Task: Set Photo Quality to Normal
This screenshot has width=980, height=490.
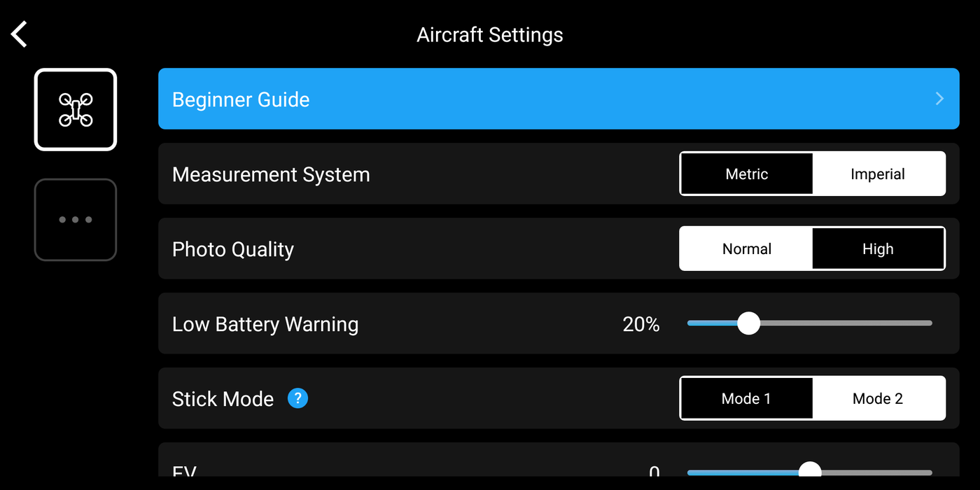Action: click(746, 249)
